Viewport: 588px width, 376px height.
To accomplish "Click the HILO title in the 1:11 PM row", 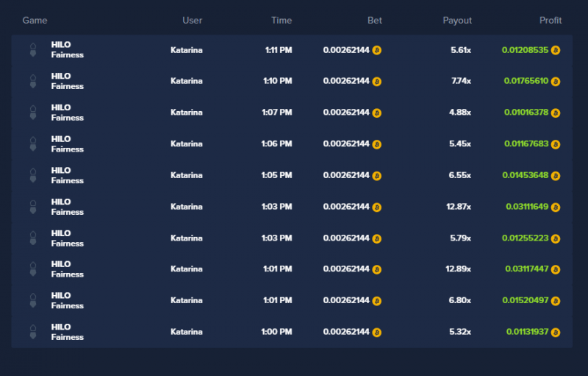I will click(x=61, y=45).
